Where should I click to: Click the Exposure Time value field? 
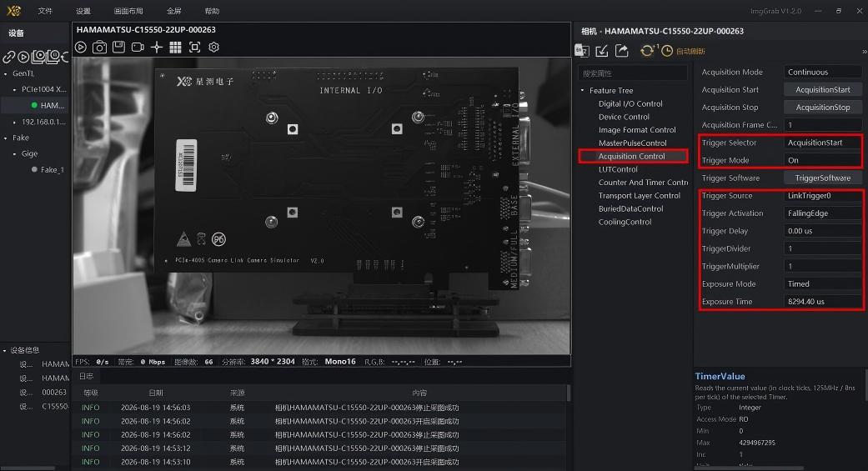click(823, 302)
